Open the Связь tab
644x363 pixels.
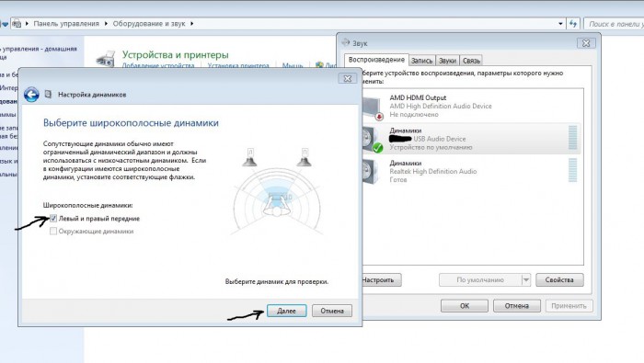(471, 61)
